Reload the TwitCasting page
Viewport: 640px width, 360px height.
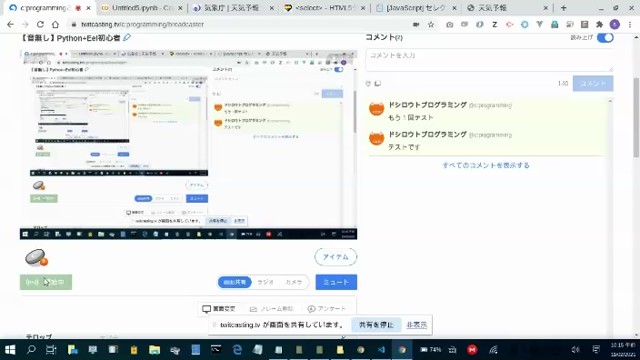pyautogui.click(x=40, y=24)
